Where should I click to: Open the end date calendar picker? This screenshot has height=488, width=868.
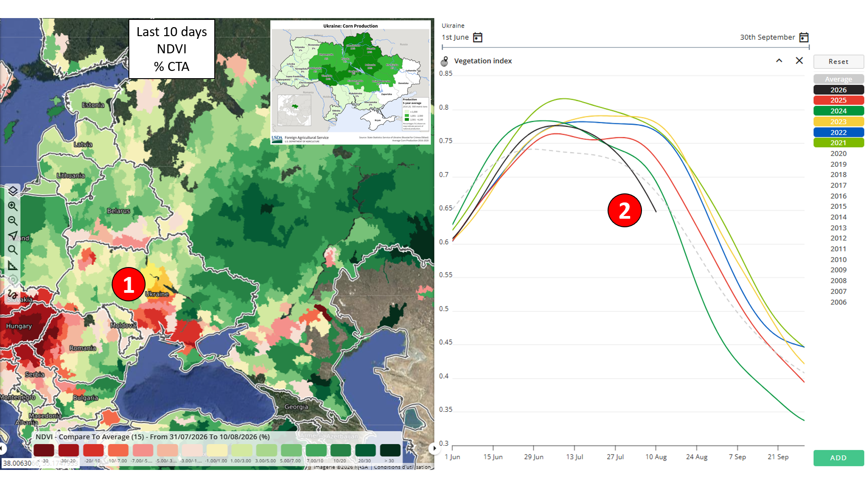(x=804, y=37)
